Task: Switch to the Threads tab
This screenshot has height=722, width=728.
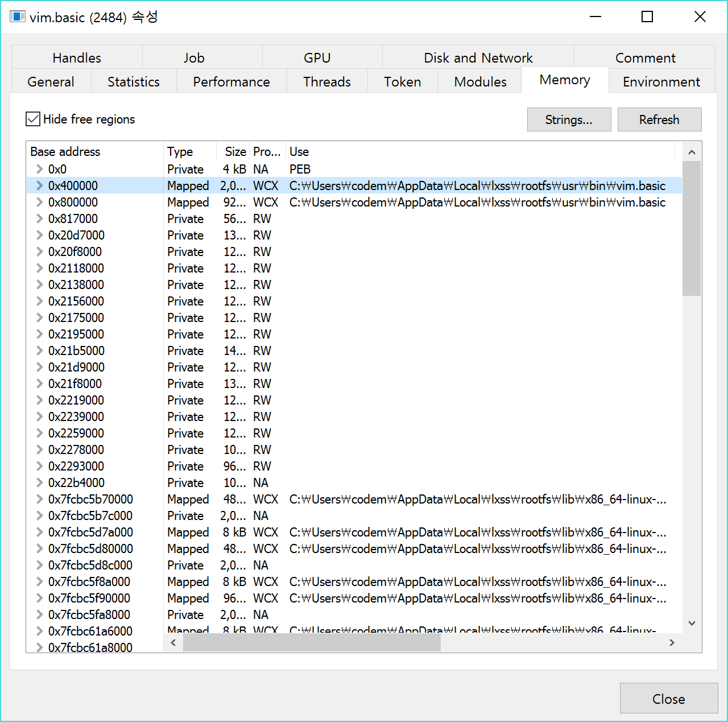Action: [x=327, y=82]
